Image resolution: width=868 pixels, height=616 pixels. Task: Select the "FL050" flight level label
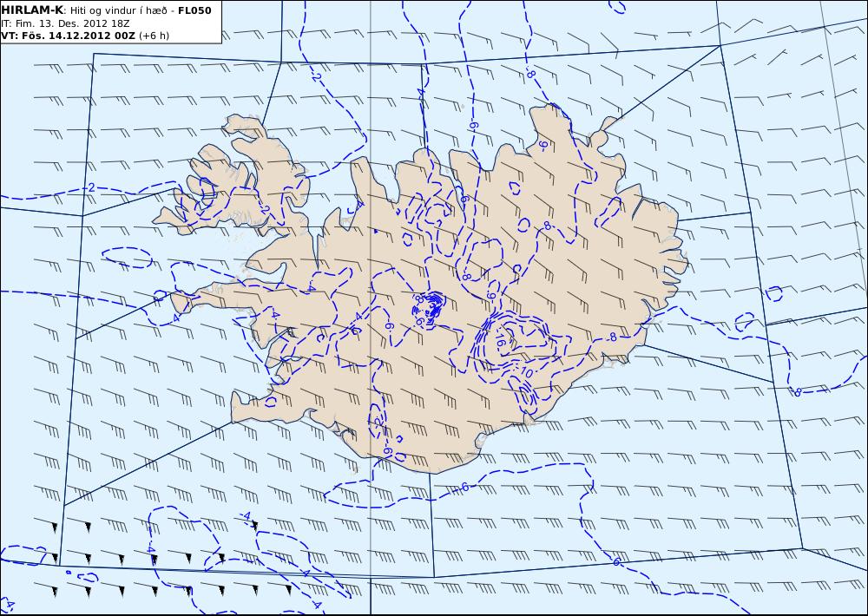pyautogui.click(x=194, y=10)
